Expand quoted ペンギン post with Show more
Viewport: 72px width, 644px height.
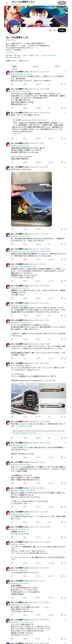[x=16, y=134]
